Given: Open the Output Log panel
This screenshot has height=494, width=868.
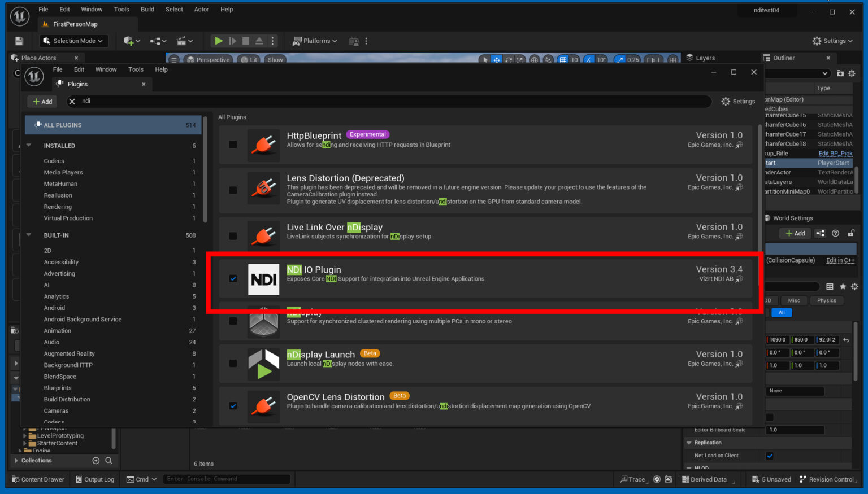Looking at the screenshot, I should 94,479.
